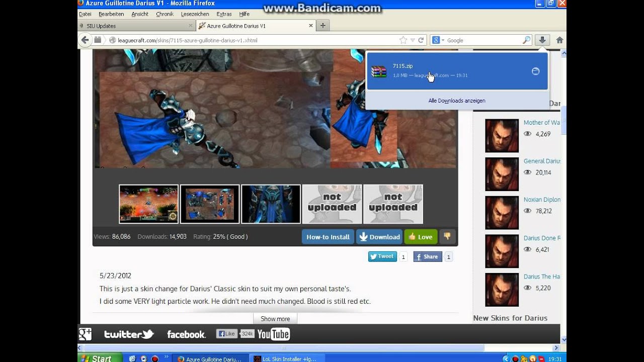Switch to the SIU Updates tab
The width and height of the screenshot is (644, 362).
click(x=136, y=26)
